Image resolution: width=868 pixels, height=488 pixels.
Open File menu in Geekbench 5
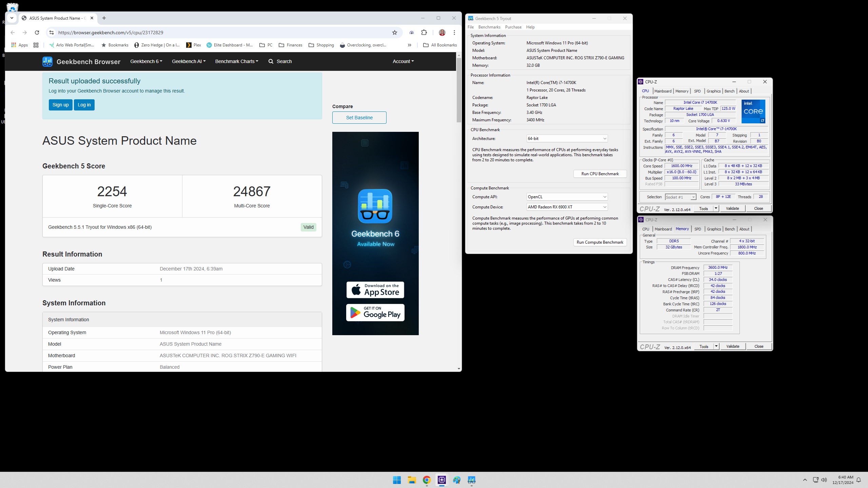click(x=471, y=27)
